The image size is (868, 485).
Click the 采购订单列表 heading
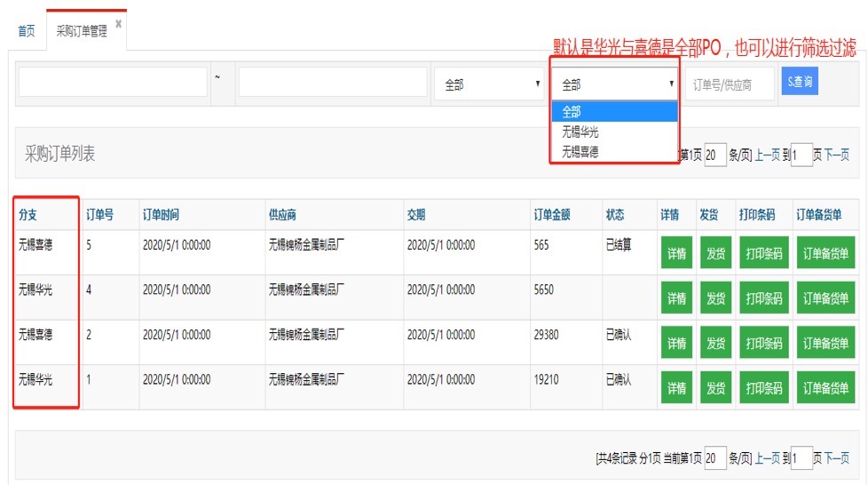[x=59, y=154]
